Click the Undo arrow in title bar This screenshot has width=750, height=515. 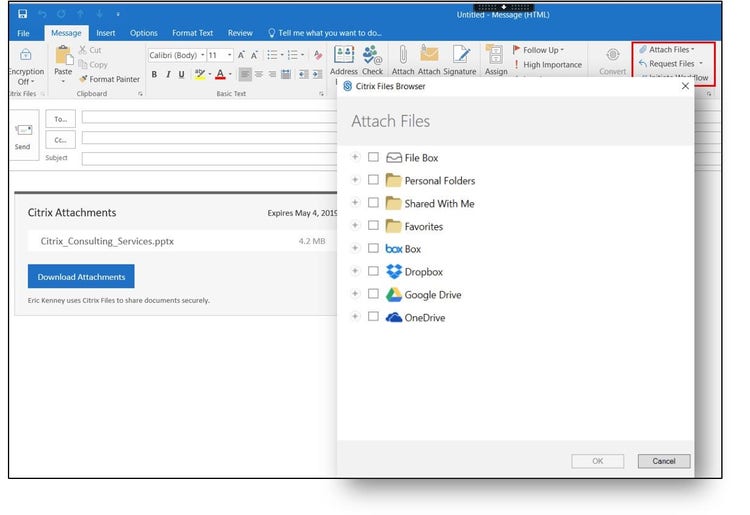point(43,14)
